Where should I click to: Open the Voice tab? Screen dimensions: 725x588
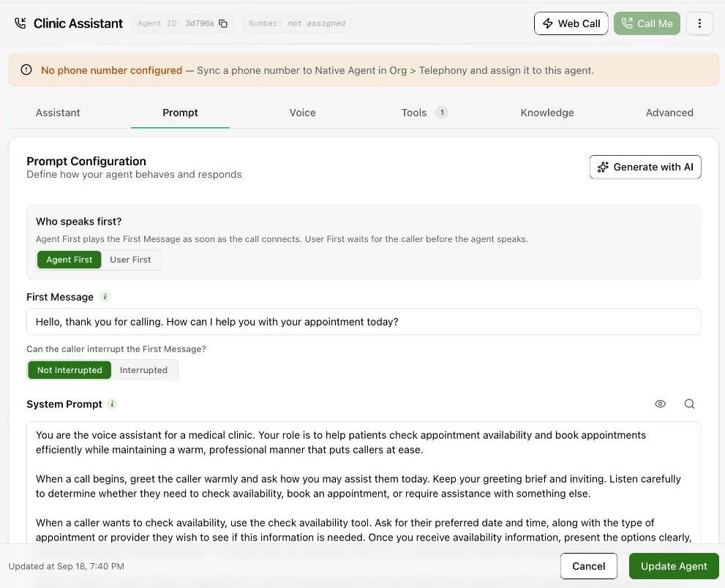(302, 113)
